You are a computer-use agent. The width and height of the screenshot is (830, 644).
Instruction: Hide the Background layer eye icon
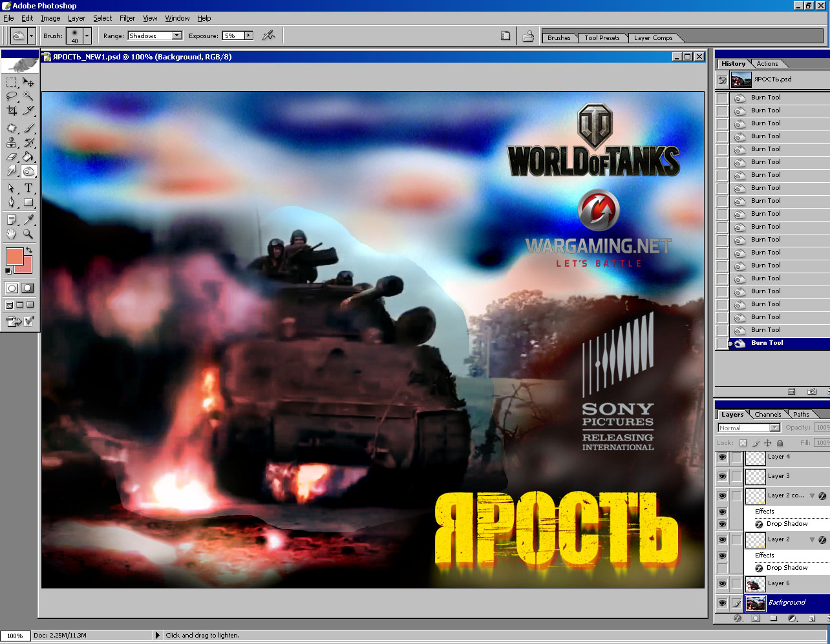point(722,603)
